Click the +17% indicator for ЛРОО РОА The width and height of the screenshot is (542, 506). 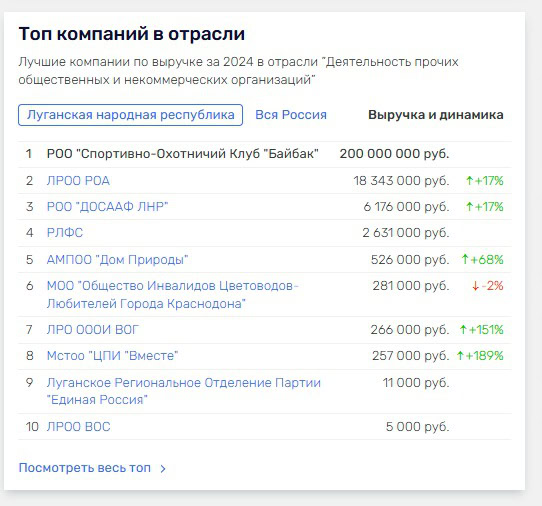point(485,180)
